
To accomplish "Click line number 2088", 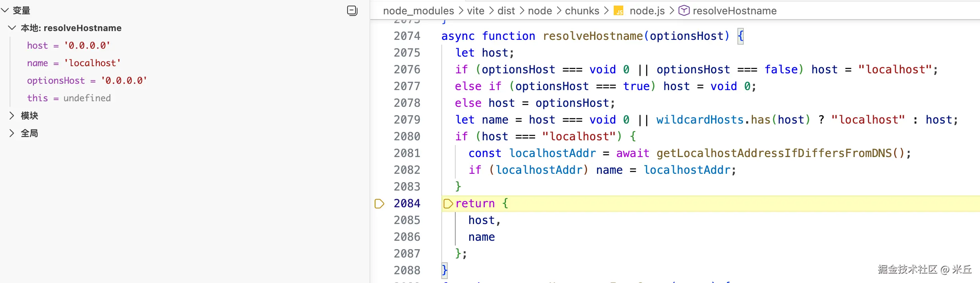I will [407, 271].
